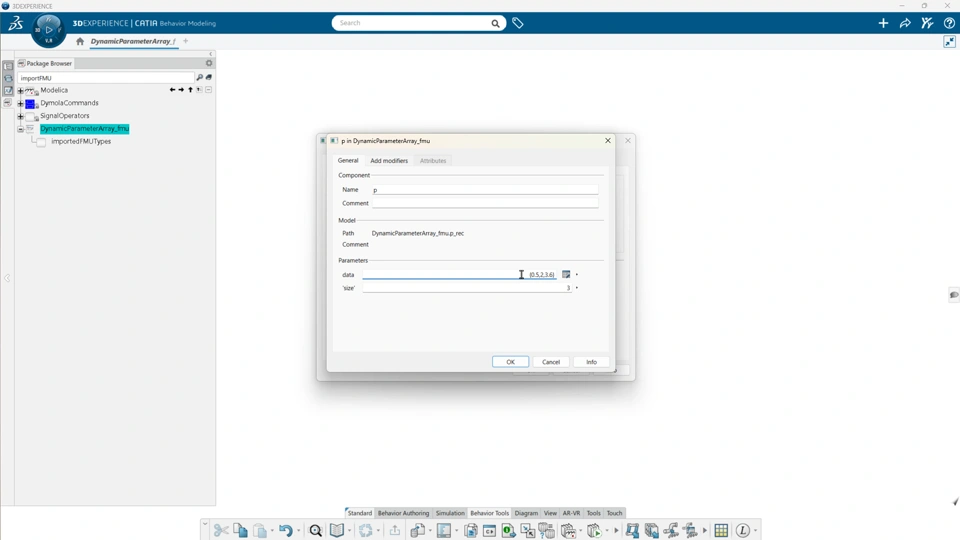Click the export share icon in toolbar
This screenshot has width=960, height=540.
tap(395, 530)
